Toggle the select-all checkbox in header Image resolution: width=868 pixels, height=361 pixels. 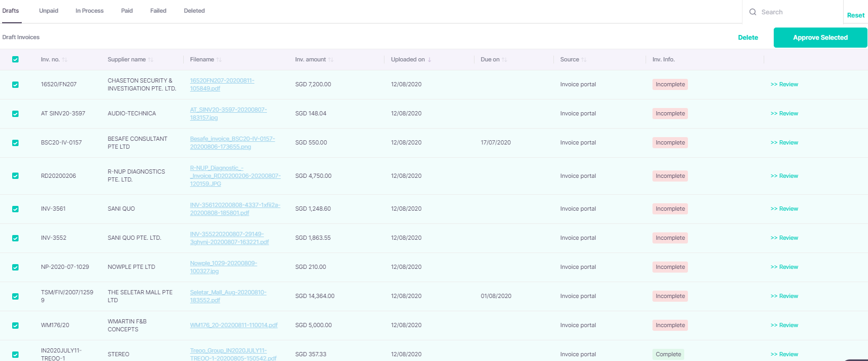[x=15, y=59]
